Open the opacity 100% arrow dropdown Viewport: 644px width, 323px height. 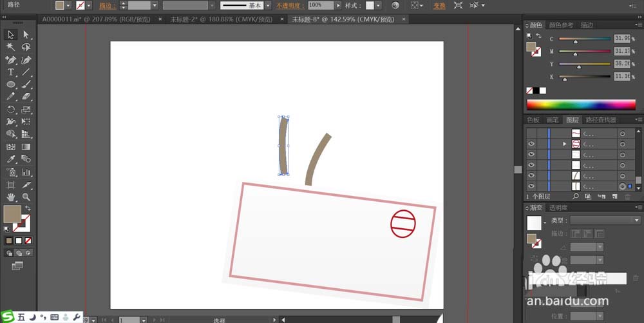[x=338, y=6]
